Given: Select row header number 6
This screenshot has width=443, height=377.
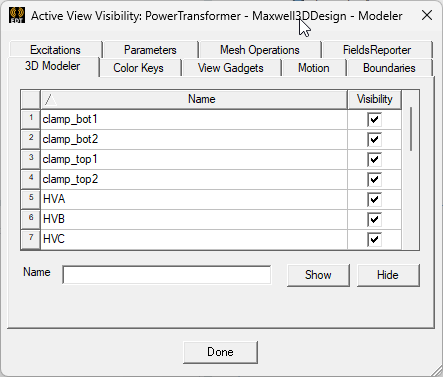Looking at the screenshot, I should click(31, 219).
